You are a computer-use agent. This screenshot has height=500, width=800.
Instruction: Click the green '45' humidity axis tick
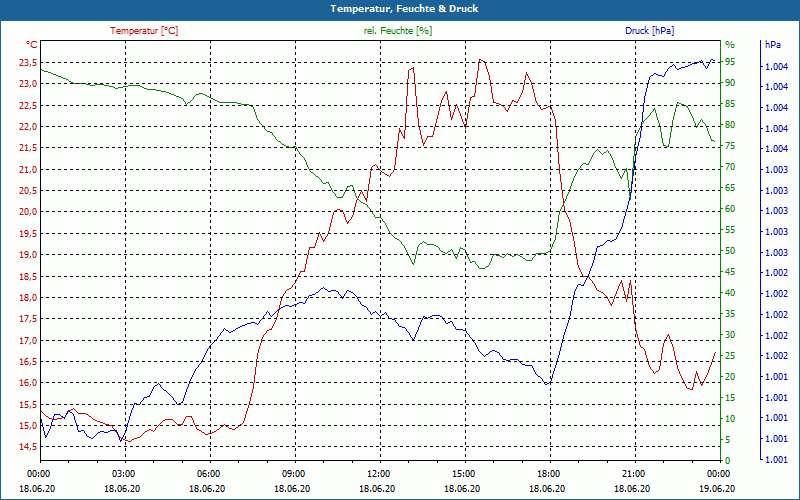(730, 272)
